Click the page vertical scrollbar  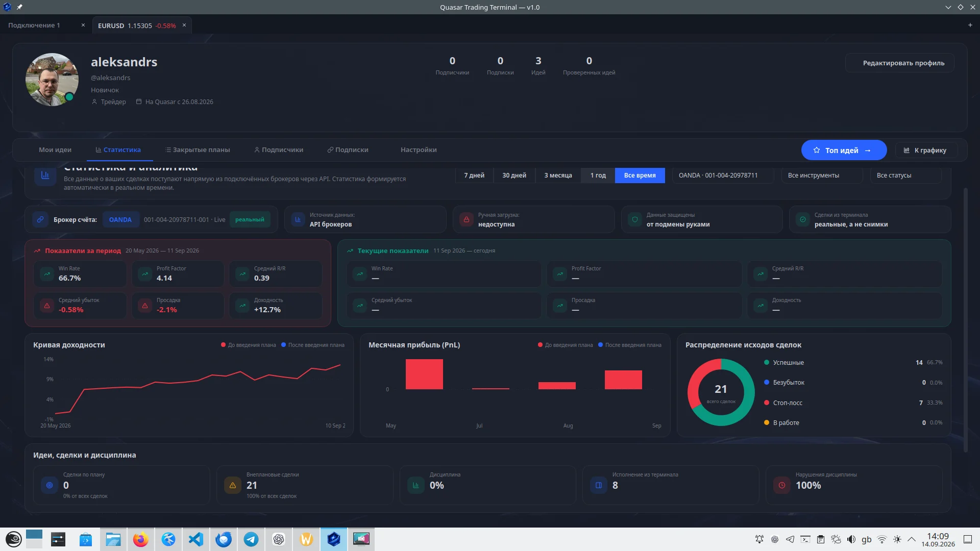pos(965,320)
